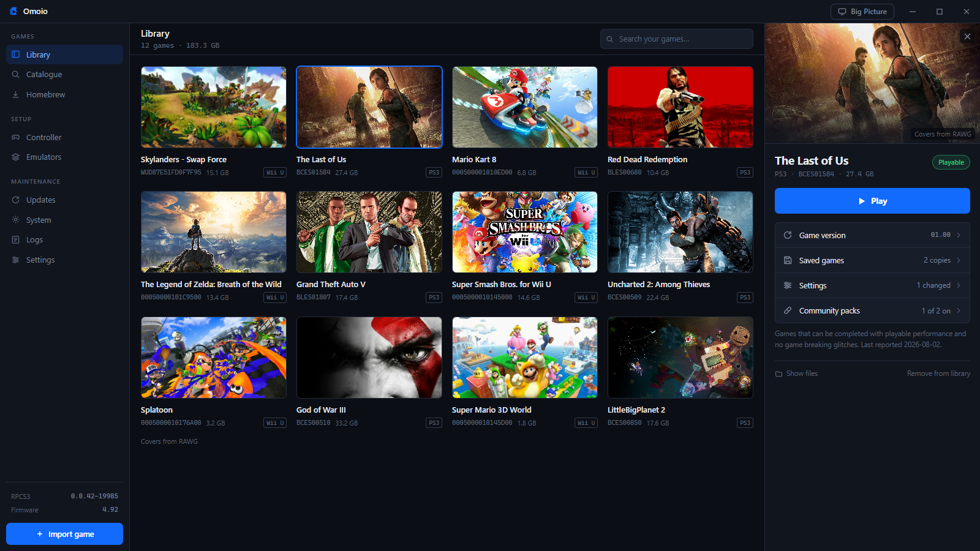
Task: Select the God of War III cover
Action: pos(369,358)
